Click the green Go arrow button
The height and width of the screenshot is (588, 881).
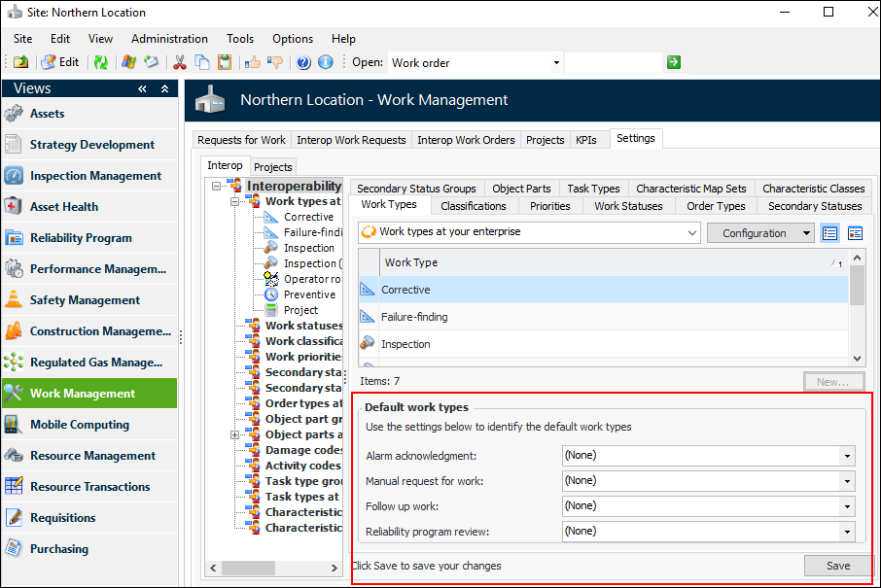(x=674, y=62)
